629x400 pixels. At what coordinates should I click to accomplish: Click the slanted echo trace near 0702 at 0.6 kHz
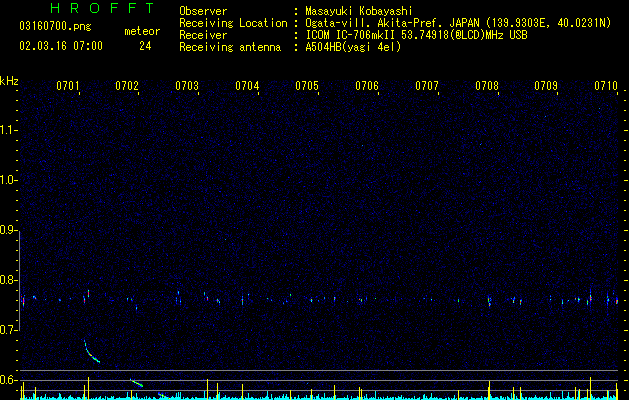point(136,383)
